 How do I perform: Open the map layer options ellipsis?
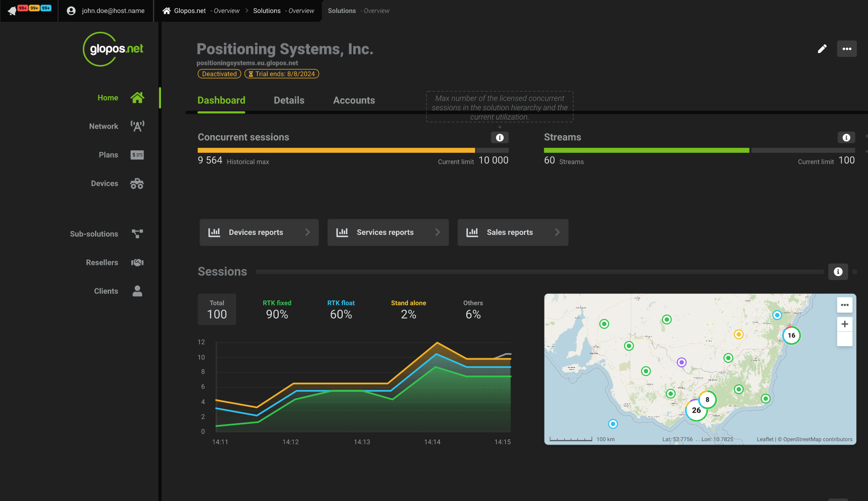click(x=845, y=305)
